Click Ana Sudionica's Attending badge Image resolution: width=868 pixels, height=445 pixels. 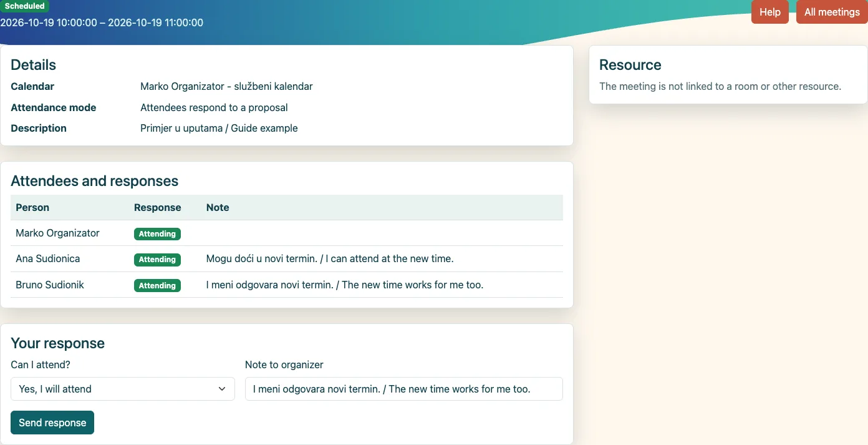(x=157, y=260)
